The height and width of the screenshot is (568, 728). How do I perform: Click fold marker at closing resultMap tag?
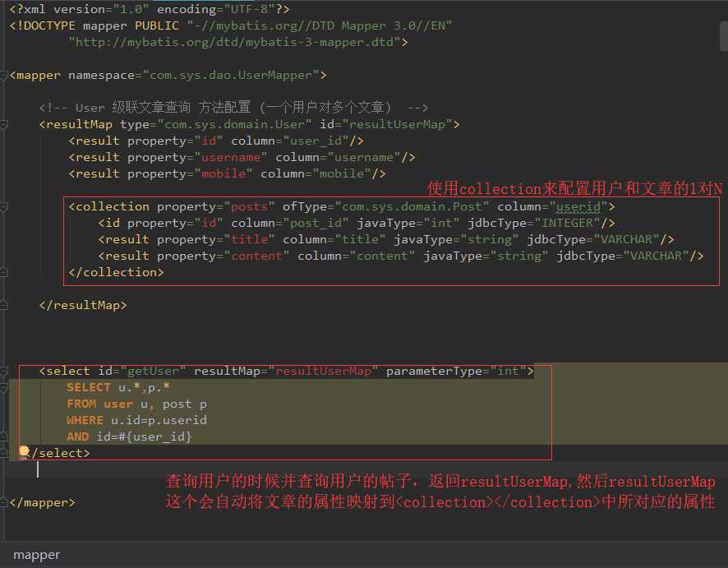pos(4,305)
